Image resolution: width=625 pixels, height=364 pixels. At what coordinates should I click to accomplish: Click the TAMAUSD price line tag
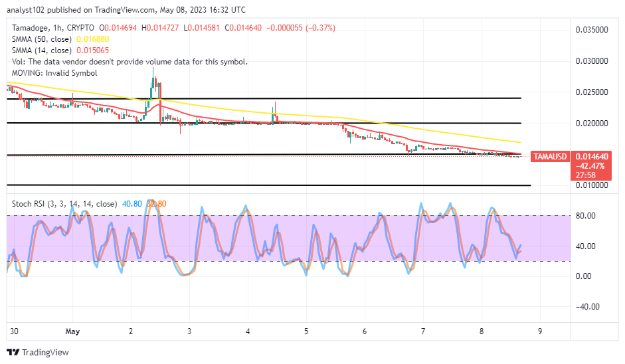click(550, 157)
